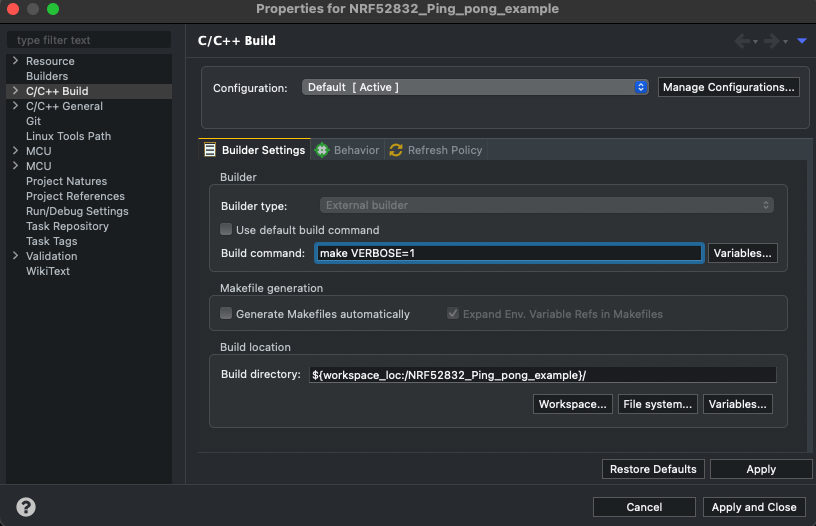The image size is (816, 526).
Task: Open the Configuration dropdown
Action: coord(475,87)
